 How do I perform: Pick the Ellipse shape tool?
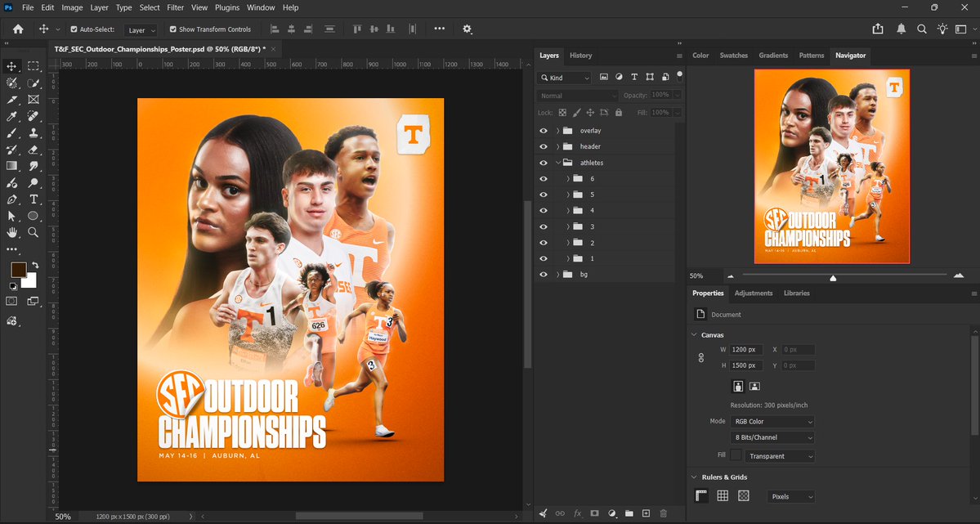click(34, 216)
